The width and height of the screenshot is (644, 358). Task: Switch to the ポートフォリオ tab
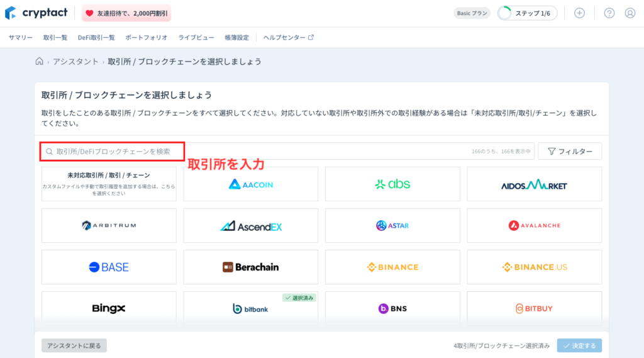tap(146, 37)
